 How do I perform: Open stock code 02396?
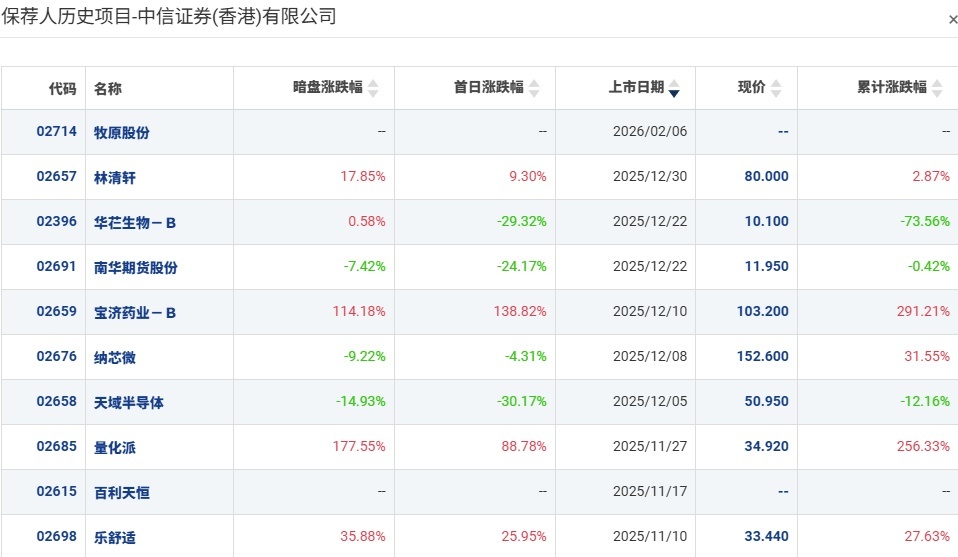coord(57,222)
